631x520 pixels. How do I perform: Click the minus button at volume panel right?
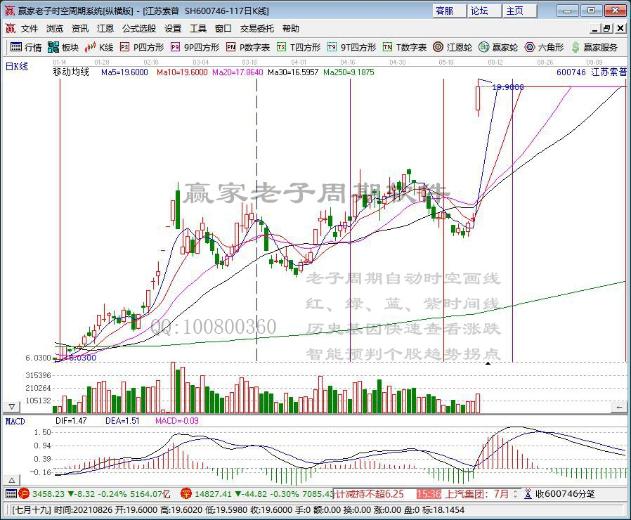coord(619,407)
